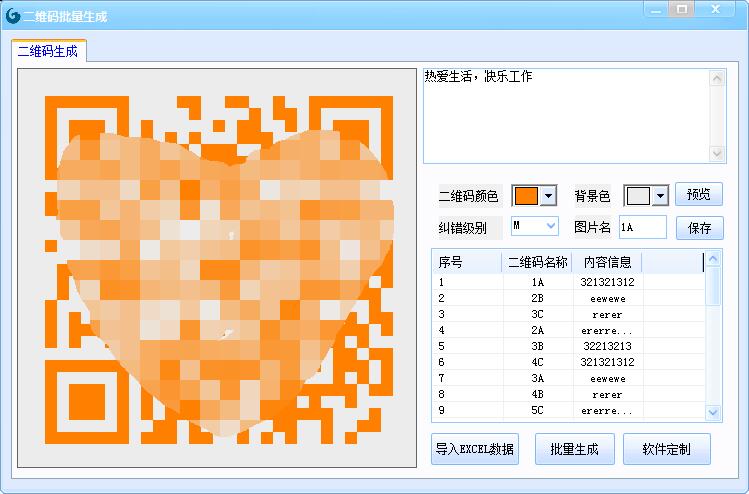
Task: Select row 4 named 2A
Action: [568, 330]
